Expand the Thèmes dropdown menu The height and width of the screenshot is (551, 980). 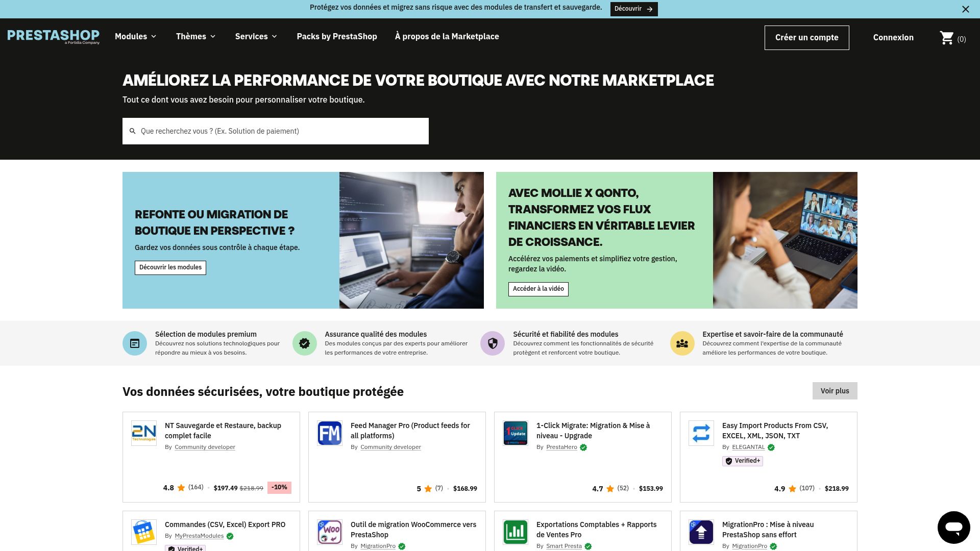coord(196,36)
